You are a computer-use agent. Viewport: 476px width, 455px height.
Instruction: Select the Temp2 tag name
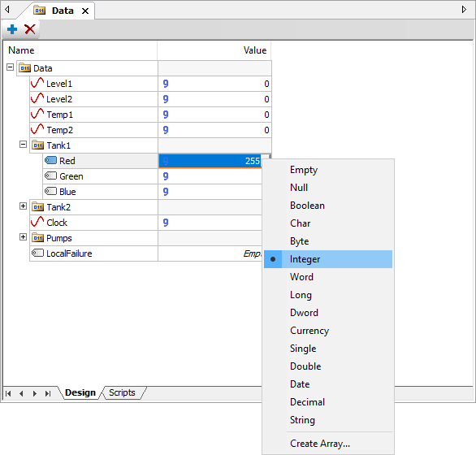tap(60, 130)
